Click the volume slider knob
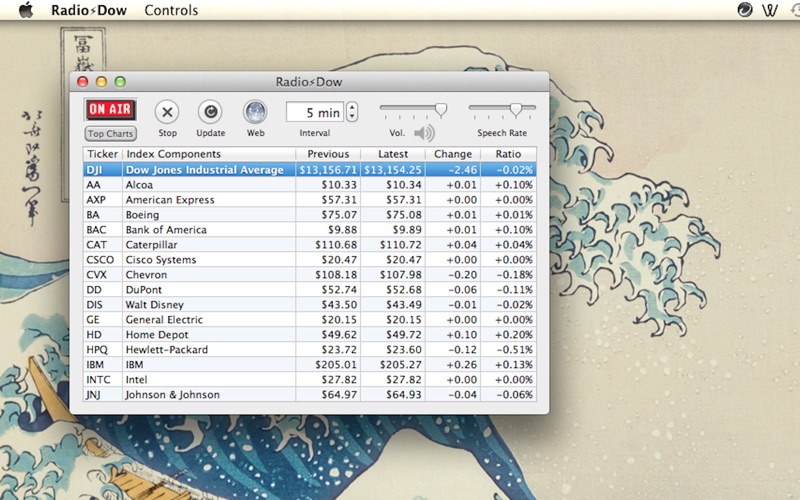This screenshot has height=500, width=800. tap(441, 110)
